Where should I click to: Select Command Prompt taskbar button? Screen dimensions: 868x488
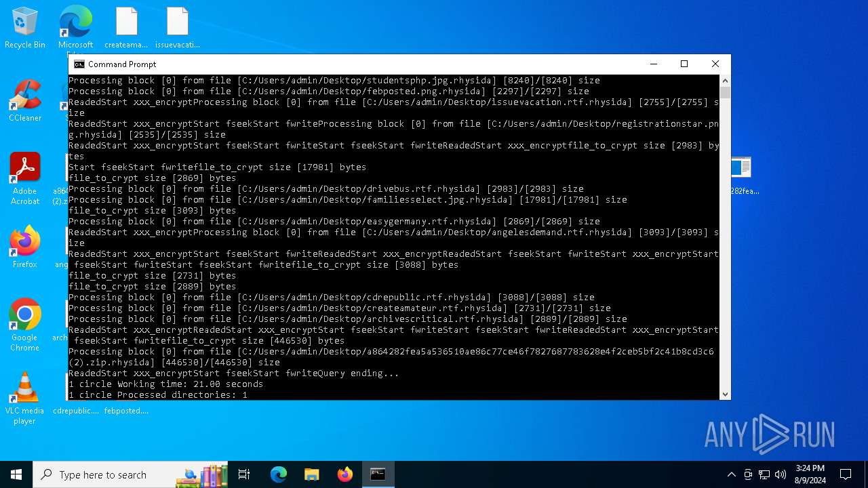click(378, 474)
